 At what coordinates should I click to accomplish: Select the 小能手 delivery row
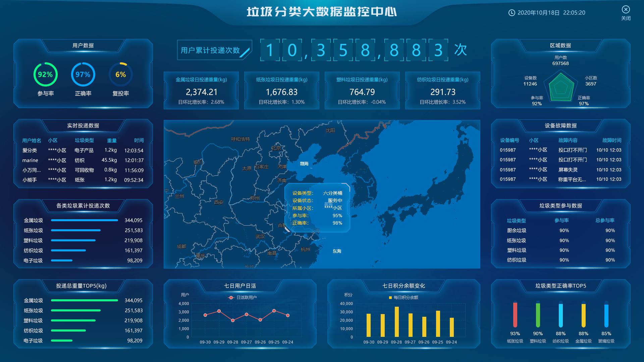point(83,180)
